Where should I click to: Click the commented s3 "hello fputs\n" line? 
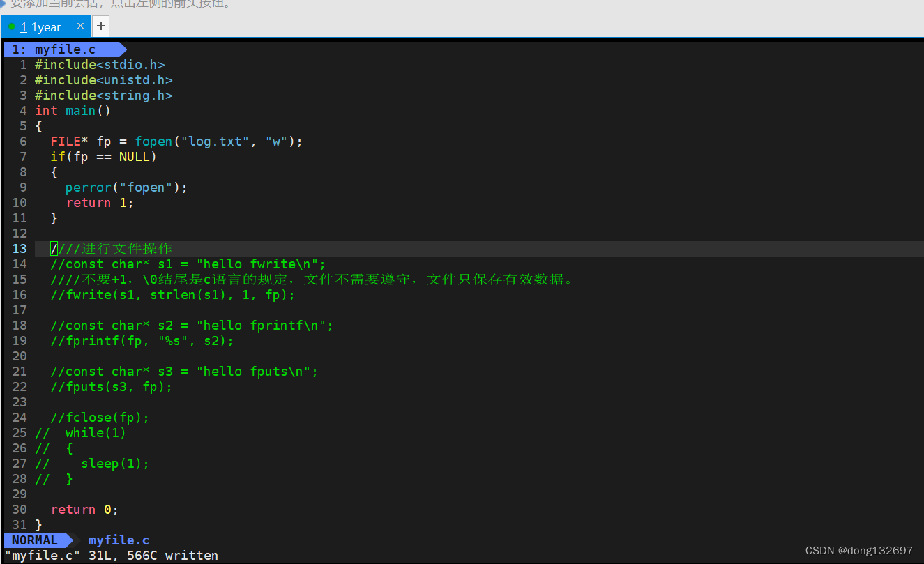(x=184, y=372)
